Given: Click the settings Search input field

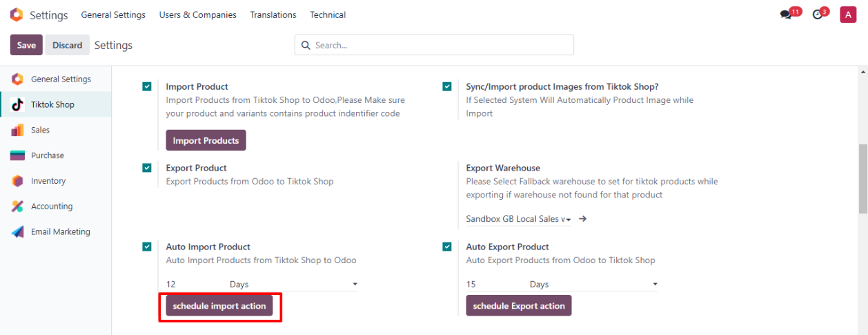Looking at the screenshot, I should pyautogui.click(x=442, y=46).
